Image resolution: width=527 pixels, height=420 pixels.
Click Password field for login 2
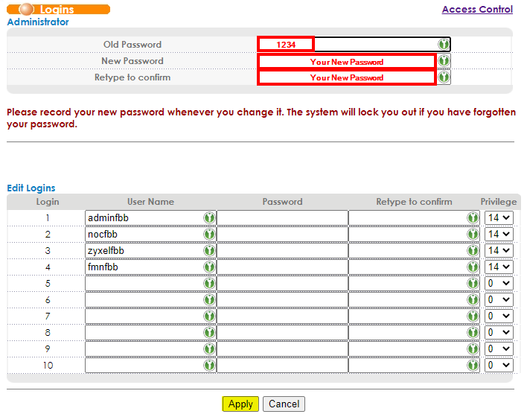click(x=282, y=234)
